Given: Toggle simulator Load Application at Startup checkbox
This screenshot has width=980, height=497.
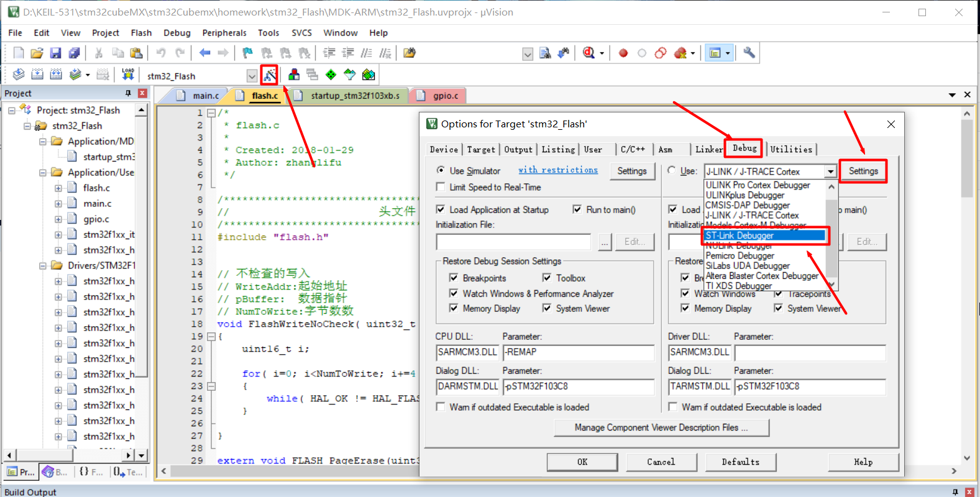Looking at the screenshot, I should [441, 209].
